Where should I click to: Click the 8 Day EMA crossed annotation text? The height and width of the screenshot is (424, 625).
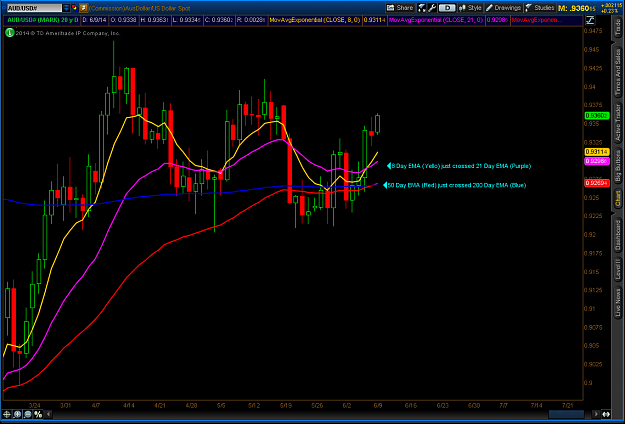(461, 166)
